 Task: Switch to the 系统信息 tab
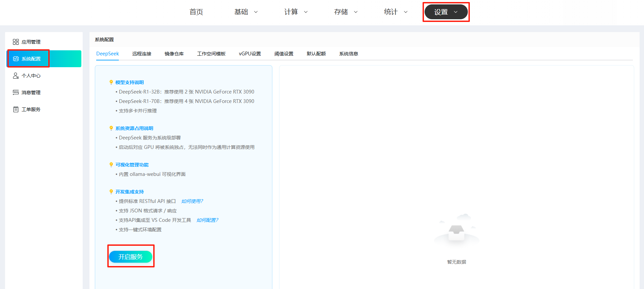click(x=349, y=54)
